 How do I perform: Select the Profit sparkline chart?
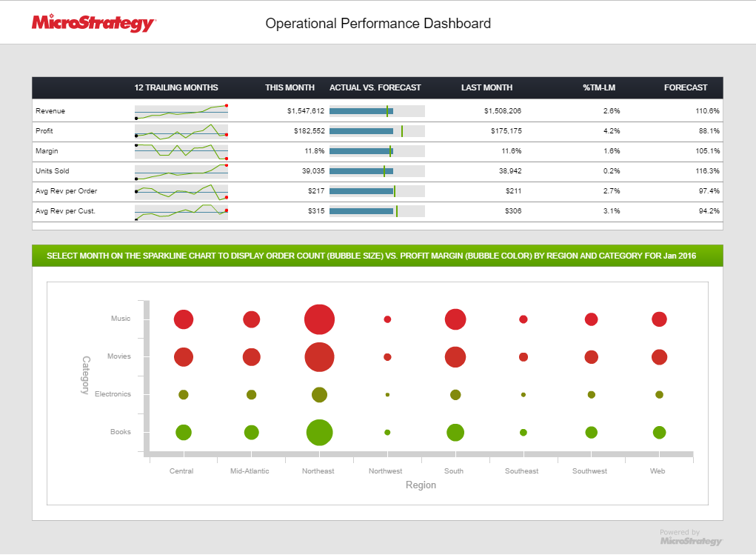coord(181,132)
